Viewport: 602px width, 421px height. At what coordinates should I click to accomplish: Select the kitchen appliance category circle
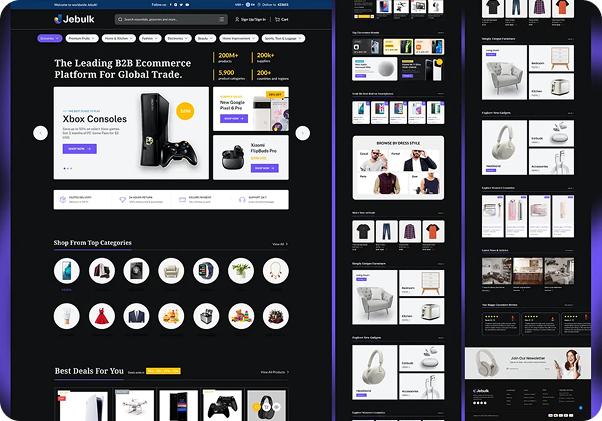click(206, 316)
